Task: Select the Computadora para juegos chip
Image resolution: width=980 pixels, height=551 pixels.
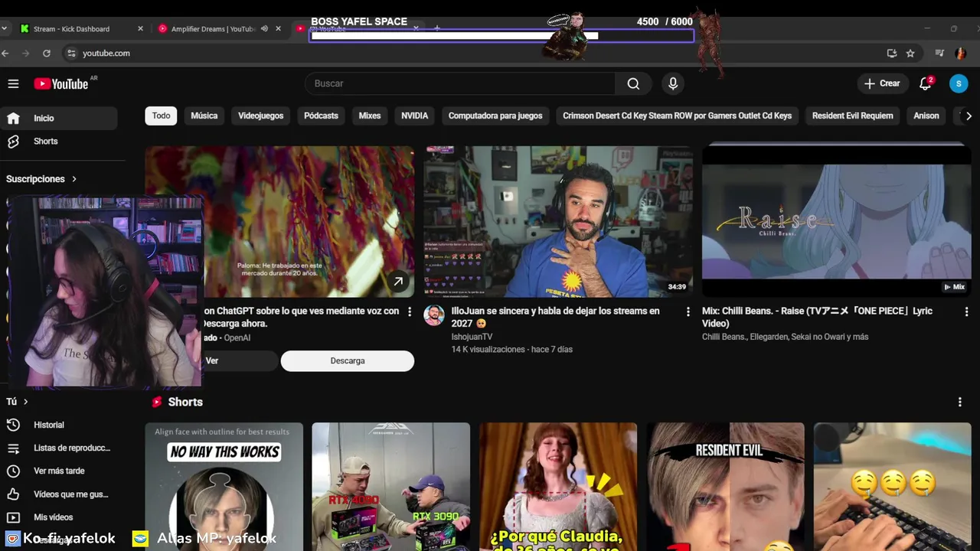Action: point(495,116)
